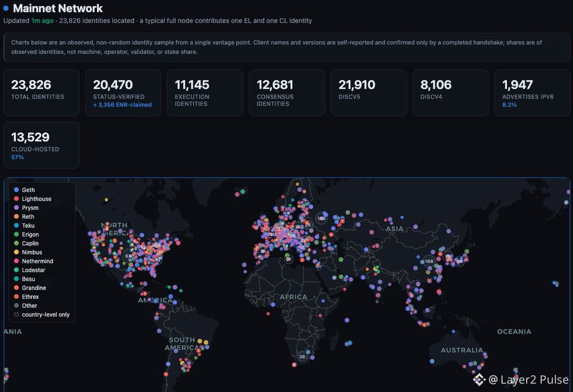
Task: Open the 21 cluster marker in the Mediterranean
Action: tap(288, 259)
